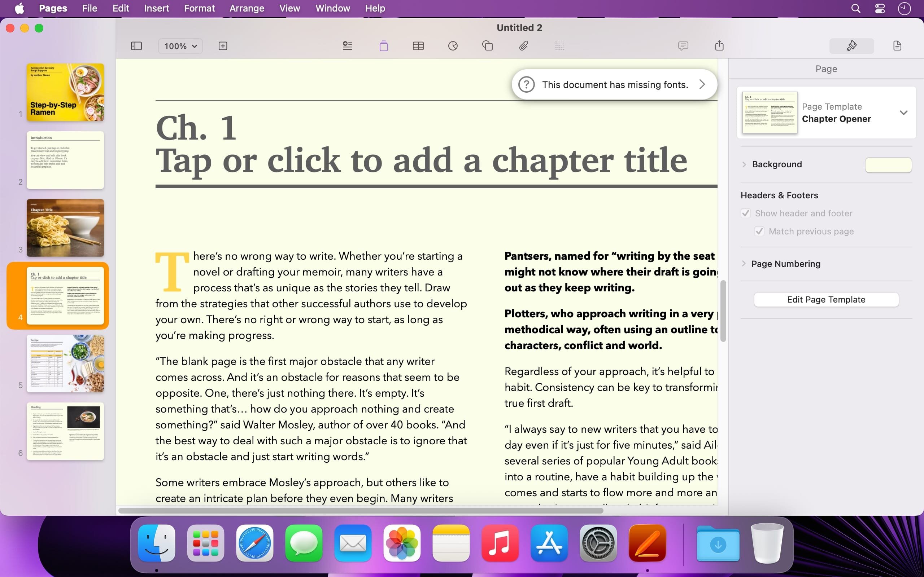
Task: Open the View sidebar toolbar button
Action: (136, 46)
